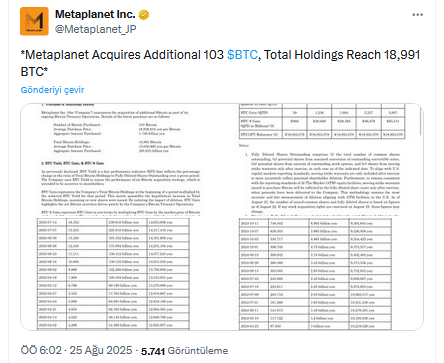Click the 25 Ağu 2025 post date
Viewport: 444px width, 363px height.
click(101, 350)
